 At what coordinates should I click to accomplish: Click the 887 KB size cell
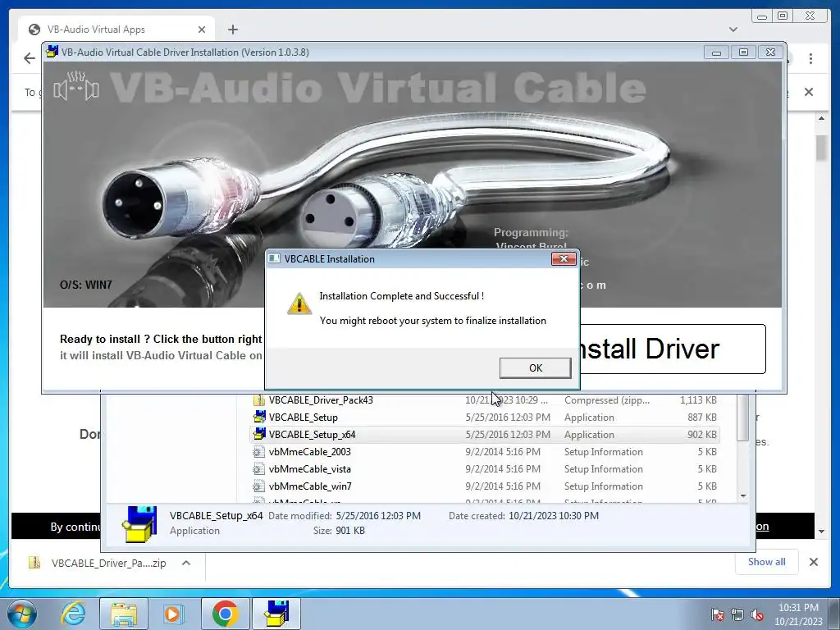click(x=702, y=418)
